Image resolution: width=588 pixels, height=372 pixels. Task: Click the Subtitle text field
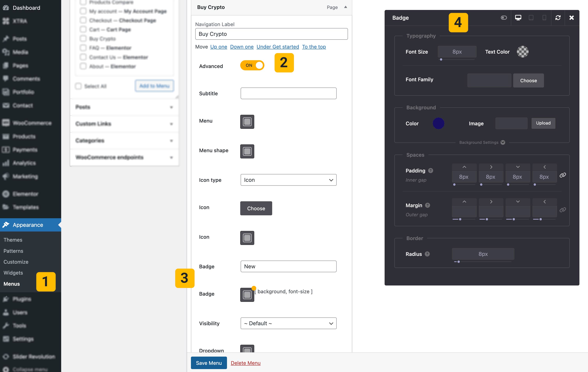click(288, 93)
